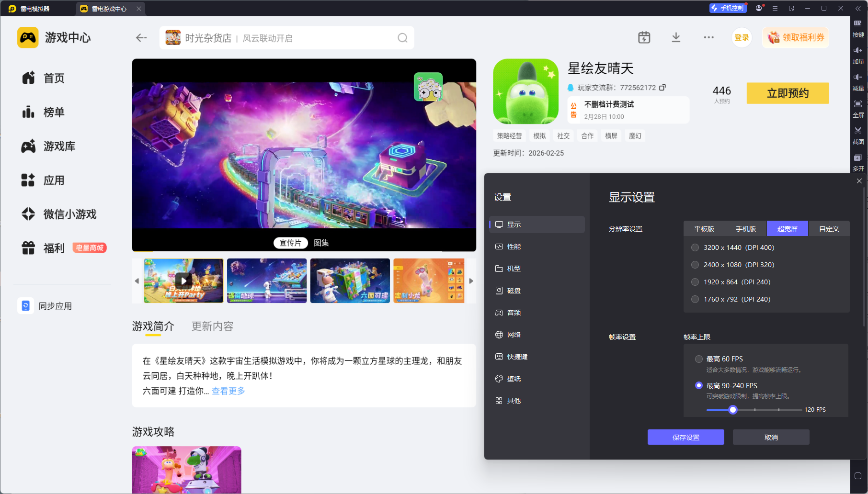Screen dimensions: 868x494
Task: Focus the 时光杂货店 search field
Action: click(286, 38)
